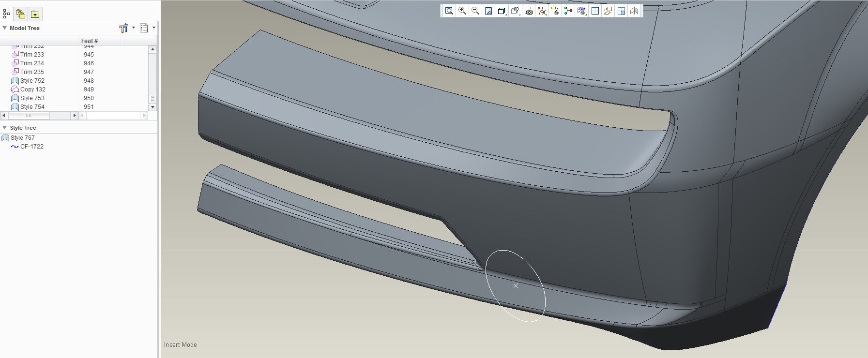Toggle the spin center icon
868x358 pixels.
568,11
